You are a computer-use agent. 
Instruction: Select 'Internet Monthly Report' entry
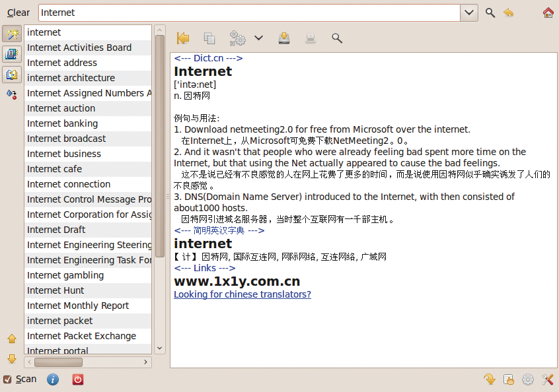88,306
